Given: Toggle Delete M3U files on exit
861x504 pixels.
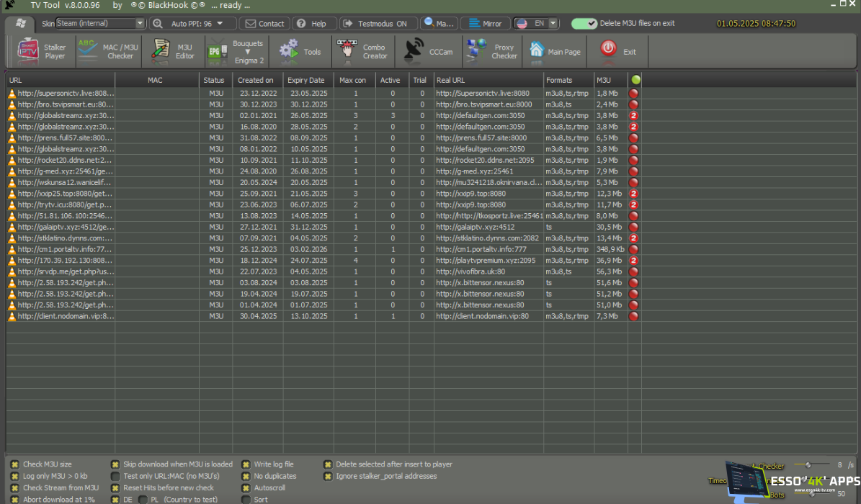Looking at the screenshot, I should click(x=584, y=24).
